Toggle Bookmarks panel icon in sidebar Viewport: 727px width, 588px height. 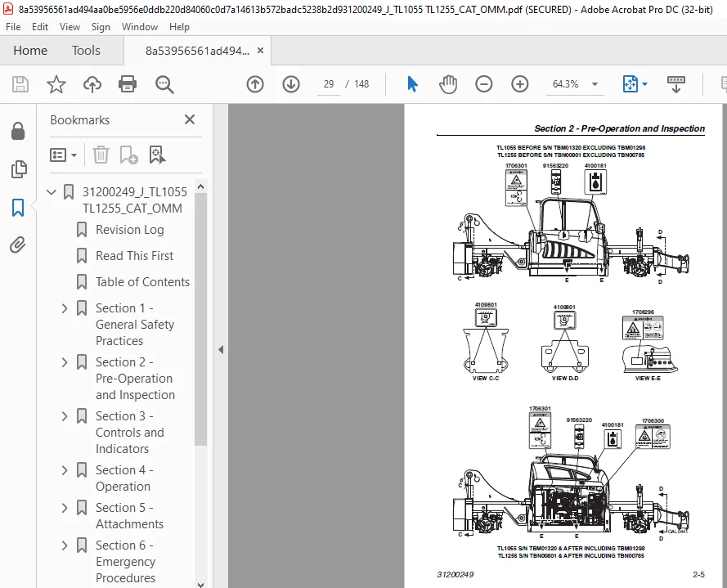coord(18,207)
